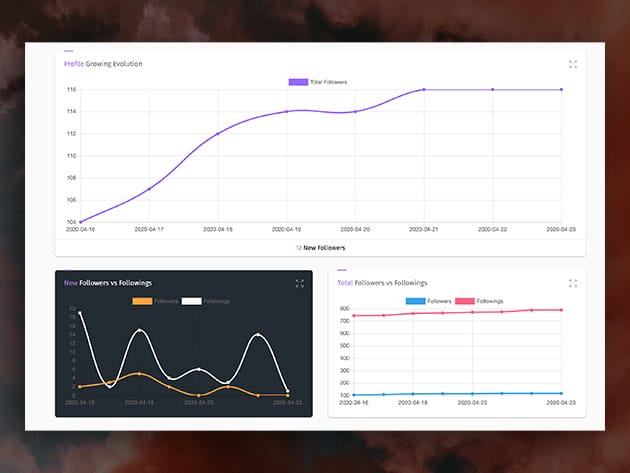Maximize the Total Followers vs Followings chart
This screenshot has width=630, height=473.
pyautogui.click(x=573, y=283)
